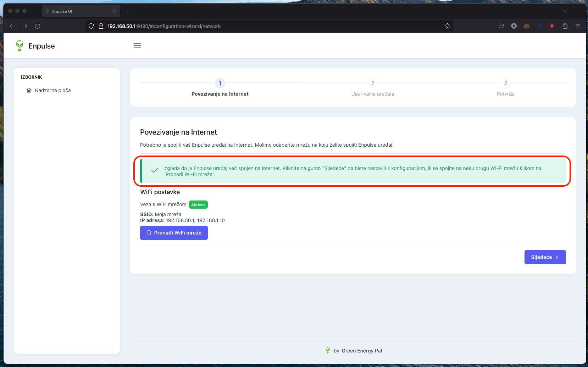Click the Enpulse lightbulb logo
The image size is (588, 367).
tap(20, 46)
